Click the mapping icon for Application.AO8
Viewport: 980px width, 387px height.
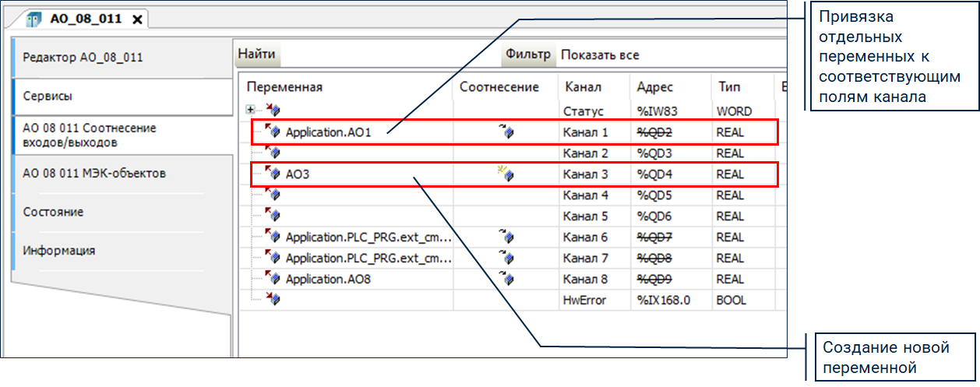tap(506, 280)
